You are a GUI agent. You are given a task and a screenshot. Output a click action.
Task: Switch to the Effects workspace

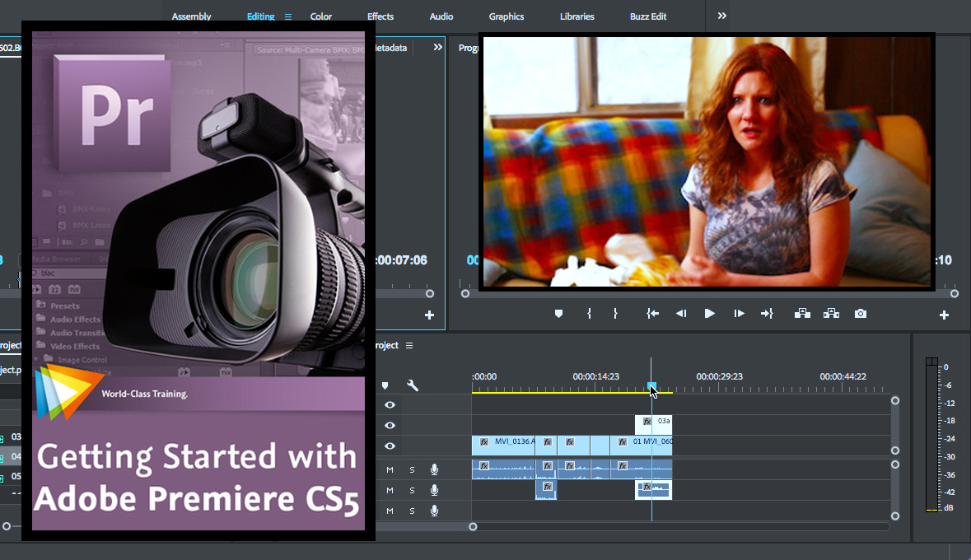[x=380, y=16]
